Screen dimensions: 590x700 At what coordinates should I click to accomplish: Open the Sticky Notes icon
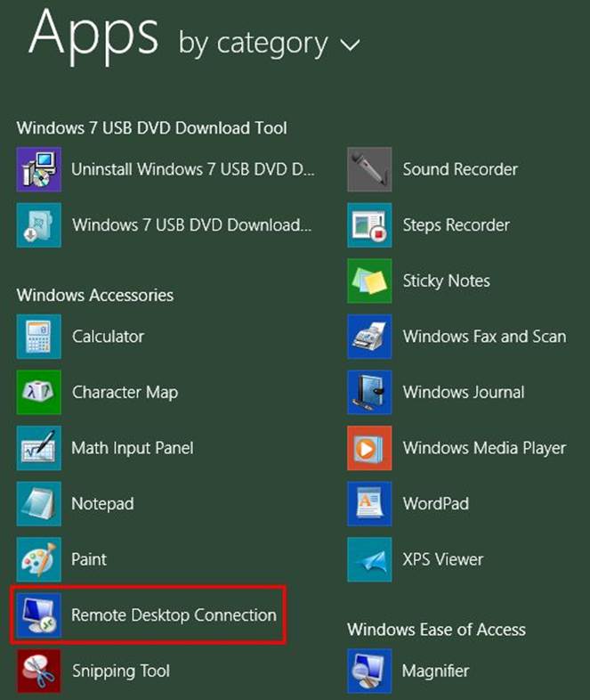pyautogui.click(x=369, y=281)
